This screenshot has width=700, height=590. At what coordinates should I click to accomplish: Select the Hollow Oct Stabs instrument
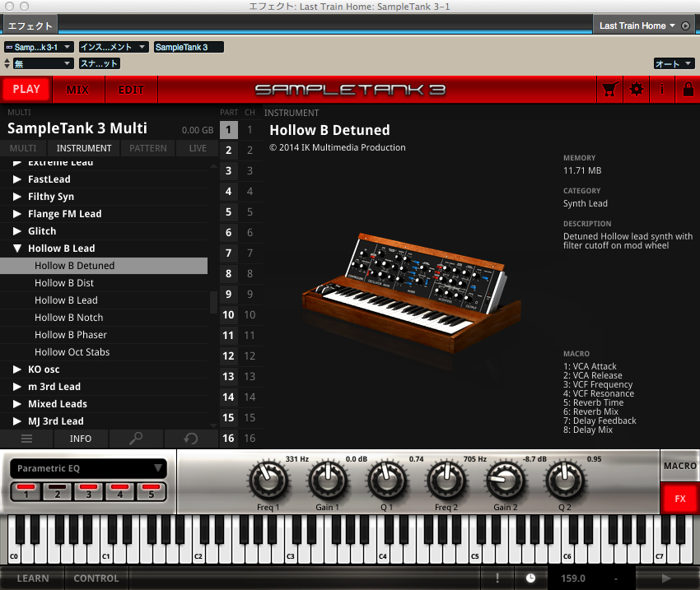104,352
